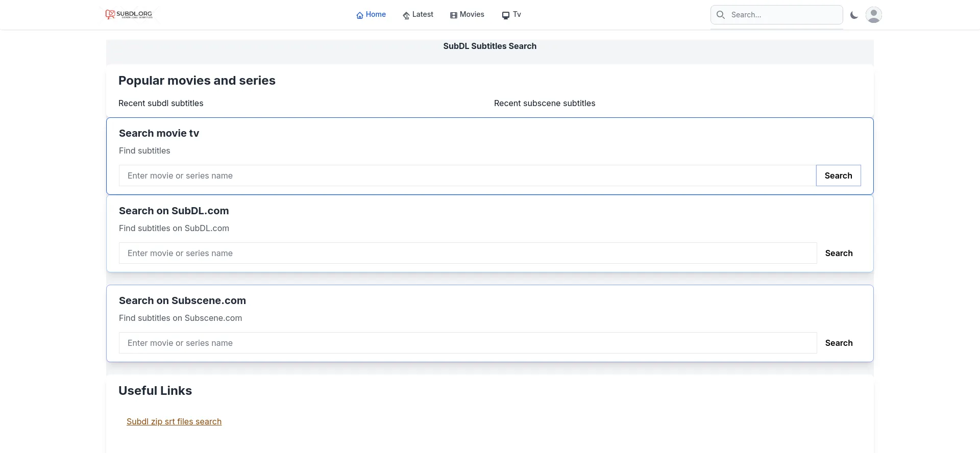Open the Tv menu item
The image size is (980, 453).
pos(511,14)
